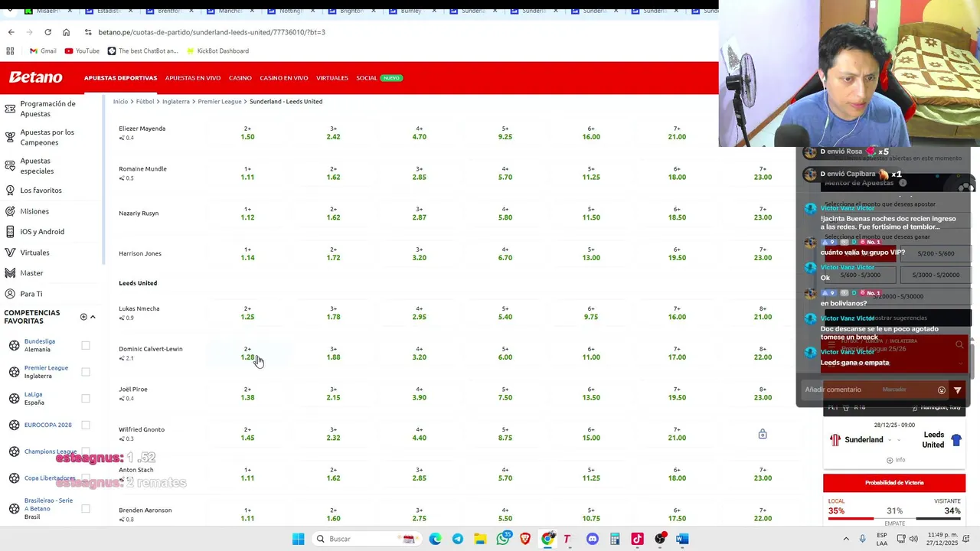Open the emoji picker in the comment box

(942, 390)
